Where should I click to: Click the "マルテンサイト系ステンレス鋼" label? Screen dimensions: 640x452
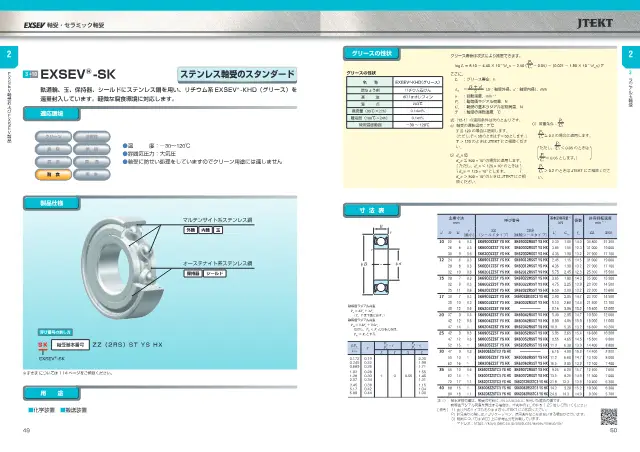(x=218, y=220)
